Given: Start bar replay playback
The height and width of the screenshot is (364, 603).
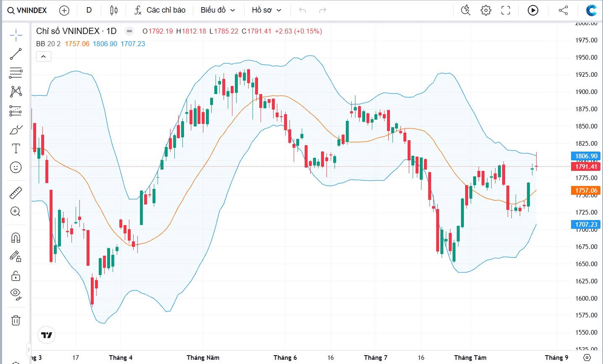Looking at the screenshot, I should tap(533, 10).
